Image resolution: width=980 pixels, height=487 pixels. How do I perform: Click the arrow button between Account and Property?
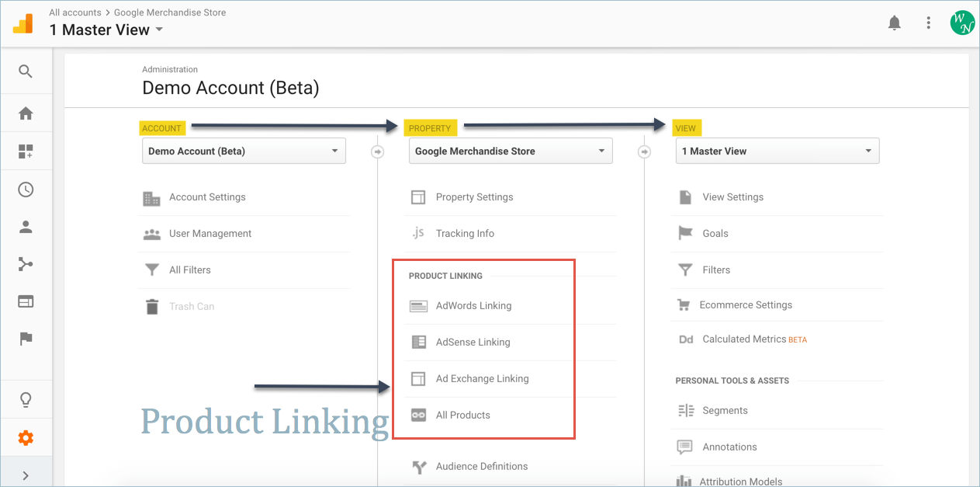coord(377,151)
